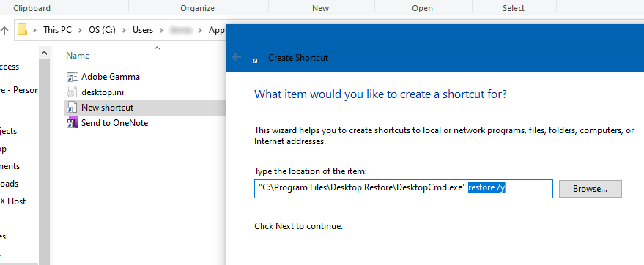The width and height of the screenshot is (644, 265).
Task: Click the small shortcut icon beside Create Shortcut title
Action: 255,60
